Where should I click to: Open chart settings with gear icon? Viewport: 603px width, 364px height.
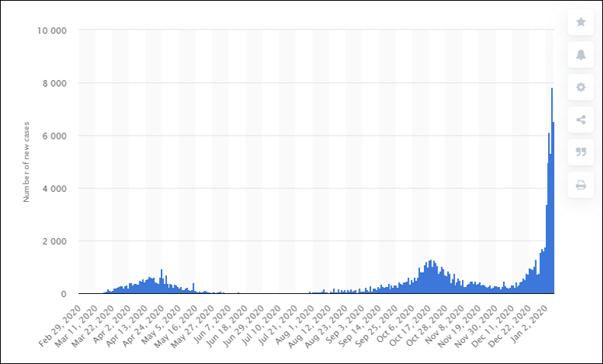tap(581, 88)
